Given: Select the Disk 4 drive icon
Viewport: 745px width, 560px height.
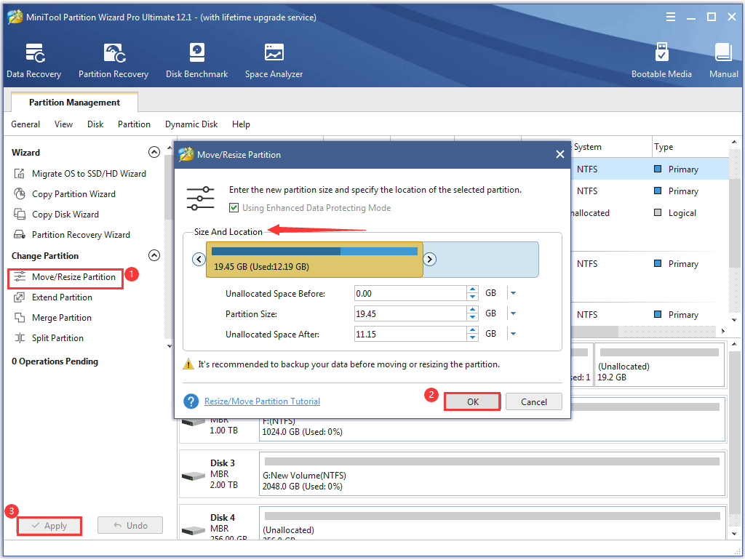Looking at the screenshot, I should (x=194, y=530).
